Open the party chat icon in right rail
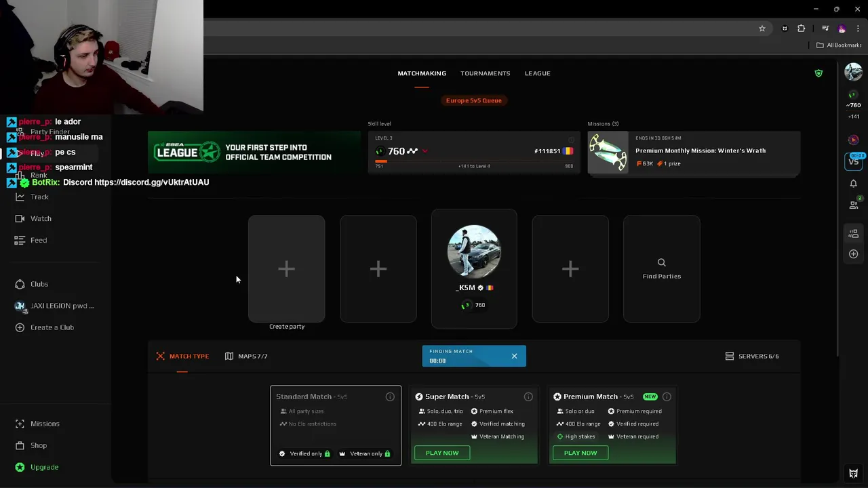Image resolution: width=868 pixels, height=488 pixels. [853, 234]
